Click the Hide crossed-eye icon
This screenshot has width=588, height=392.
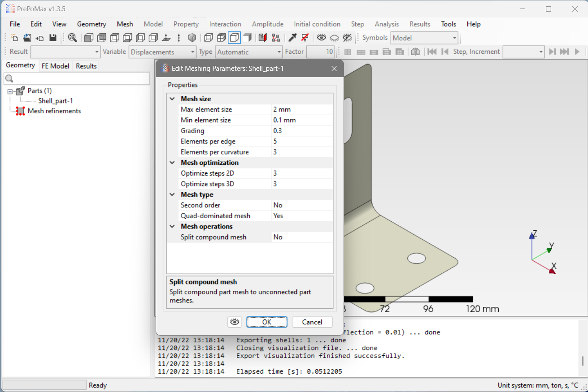[x=347, y=38]
